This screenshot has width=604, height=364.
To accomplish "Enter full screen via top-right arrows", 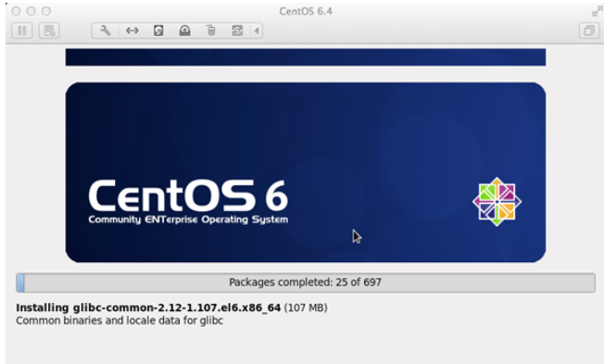I will click(598, 11).
